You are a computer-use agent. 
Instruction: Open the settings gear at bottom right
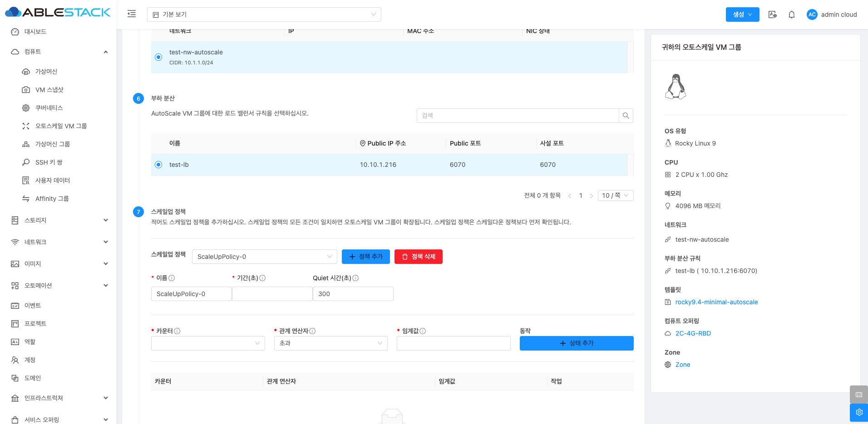point(858,412)
